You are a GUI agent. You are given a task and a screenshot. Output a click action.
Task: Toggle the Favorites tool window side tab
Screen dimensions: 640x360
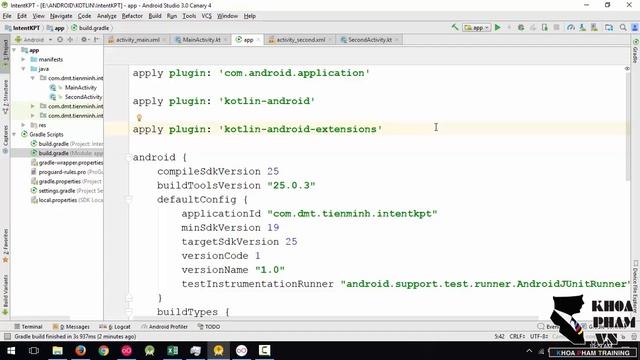point(5,246)
